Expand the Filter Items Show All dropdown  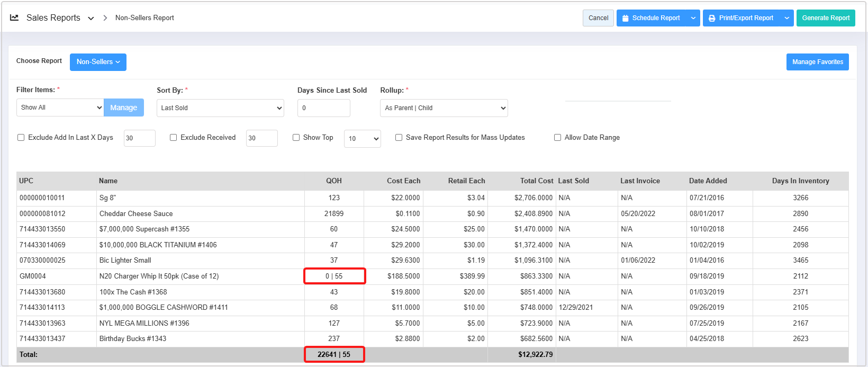60,108
